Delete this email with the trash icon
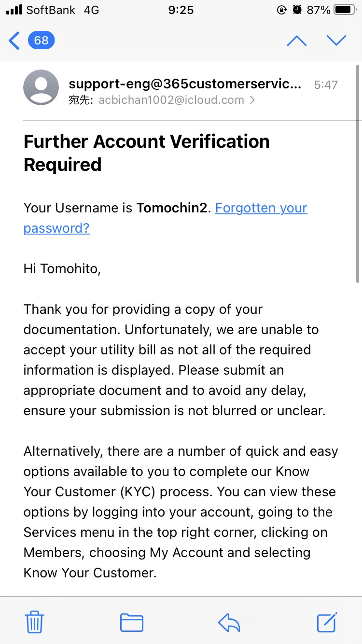Screen dimensions: 362x644 click(x=35, y=622)
